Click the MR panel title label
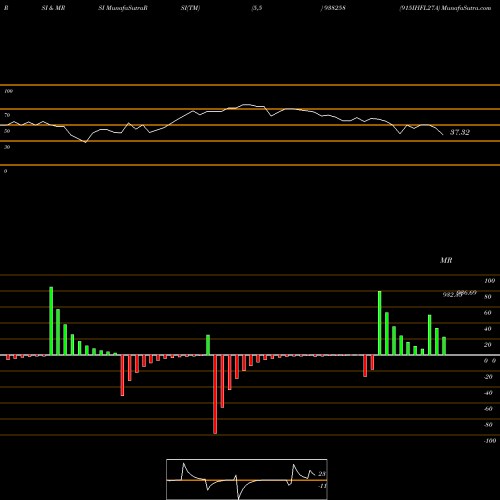The width and height of the screenshot is (500, 500). [x=446, y=260]
